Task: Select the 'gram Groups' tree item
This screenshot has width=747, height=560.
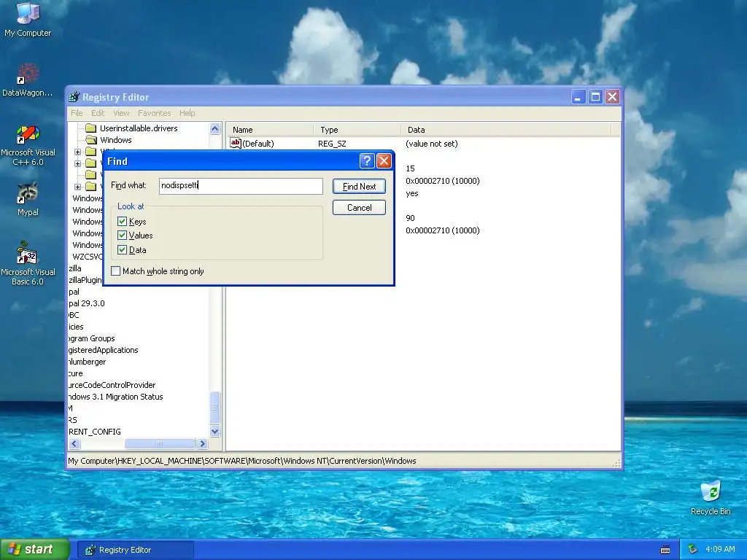Action: click(x=91, y=338)
